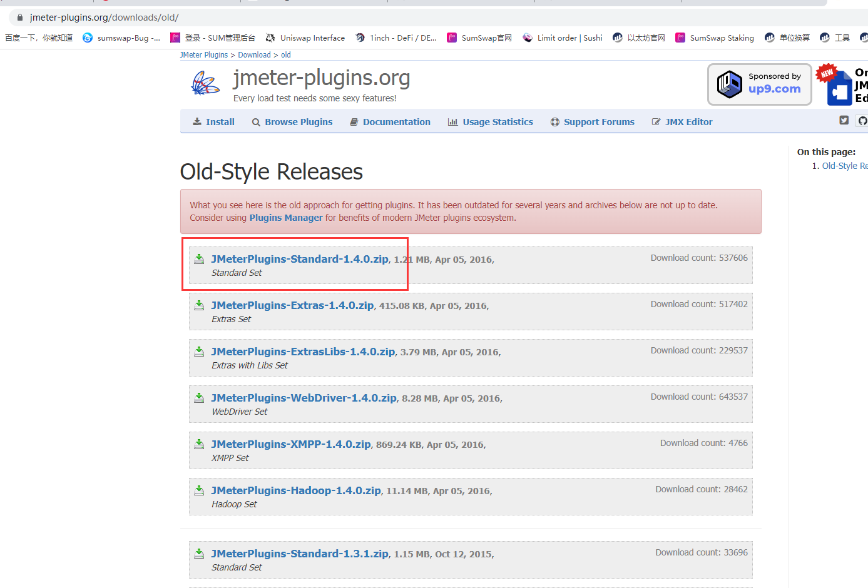Image resolution: width=868 pixels, height=588 pixels.
Task: Open the 单位换算 bookmark
Action: pos(787,38)
